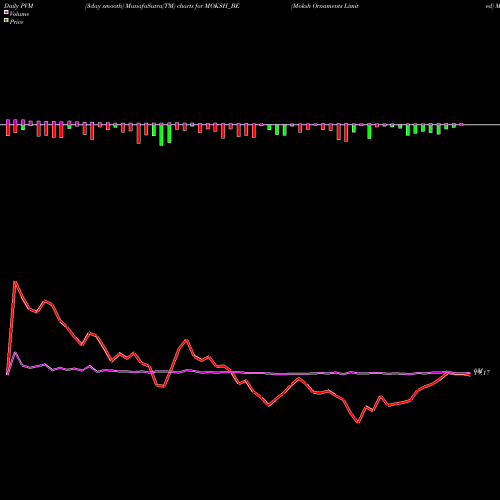This screenshot has height=500, width=500.
Task: Click the tallest green volume bar
Action: [161, 135]
